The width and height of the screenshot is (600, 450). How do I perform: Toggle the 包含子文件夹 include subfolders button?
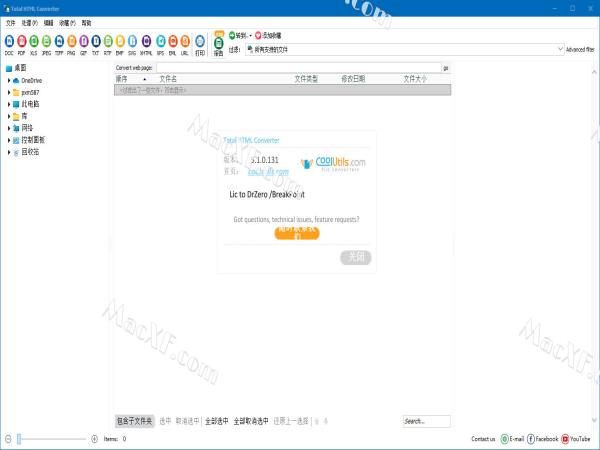point(134,421)
